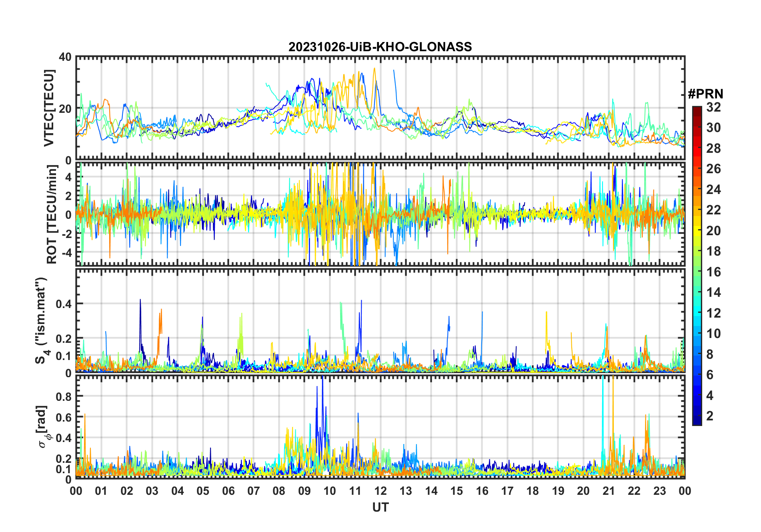Image resolution: width=761 pixels, height=532 pixels.
Task: Select colorbar tick label 14
Action: click(x=713, y=292)
